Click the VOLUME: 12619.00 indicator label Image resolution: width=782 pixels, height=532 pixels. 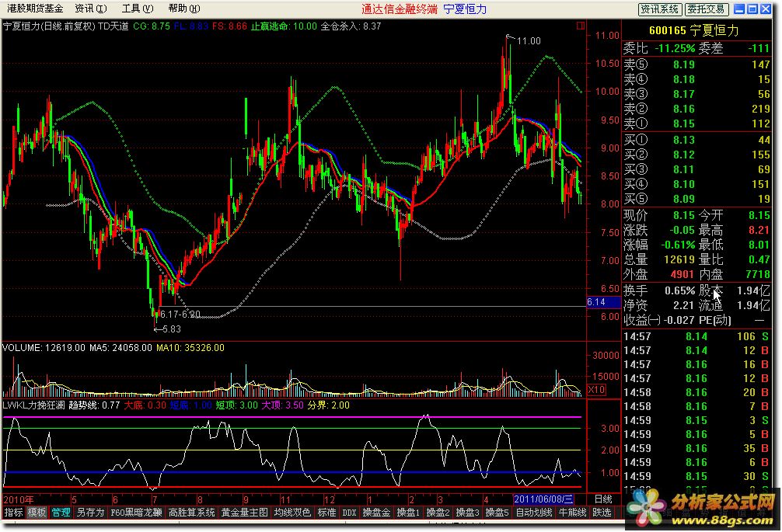[44, 348]
